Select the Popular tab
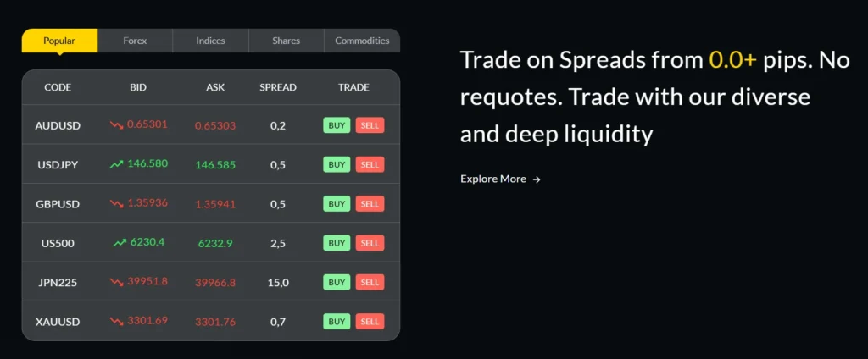Image resolution: width=868 pixels, height=359 pixels. [59, 41]
